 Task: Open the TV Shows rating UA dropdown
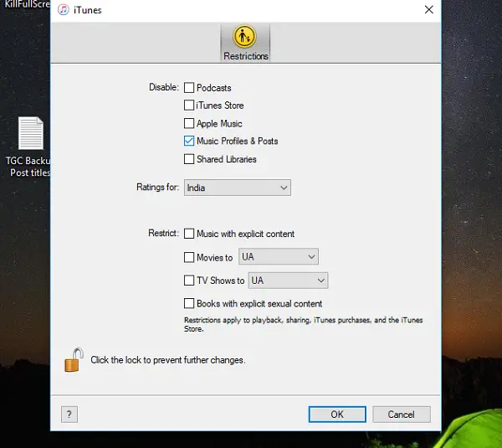(288, 281)
